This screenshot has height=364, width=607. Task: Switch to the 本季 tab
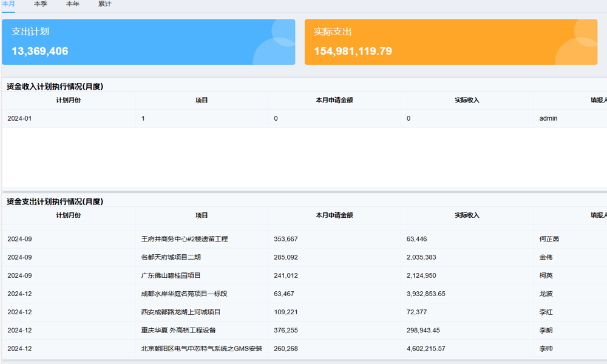coord(39,4)
